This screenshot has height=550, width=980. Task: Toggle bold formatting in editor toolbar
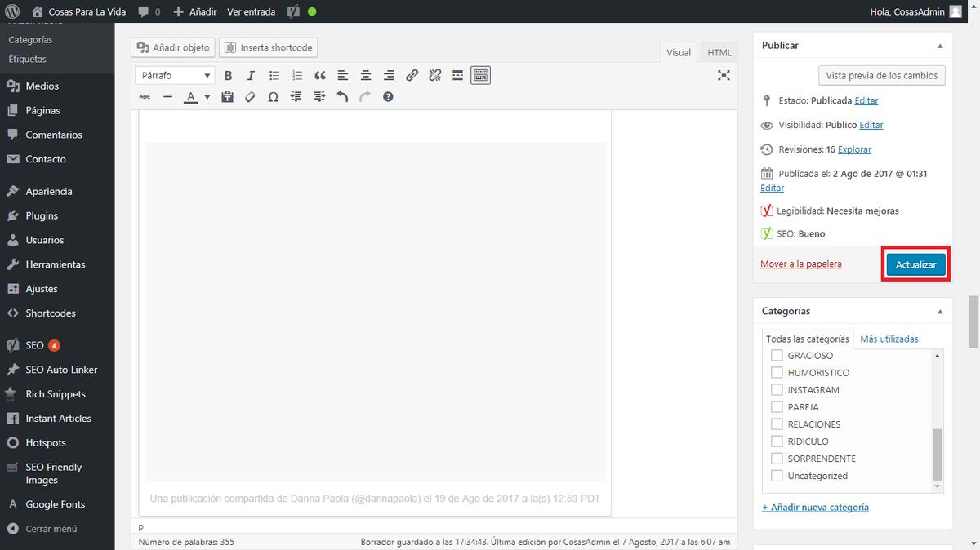point(229,75)
